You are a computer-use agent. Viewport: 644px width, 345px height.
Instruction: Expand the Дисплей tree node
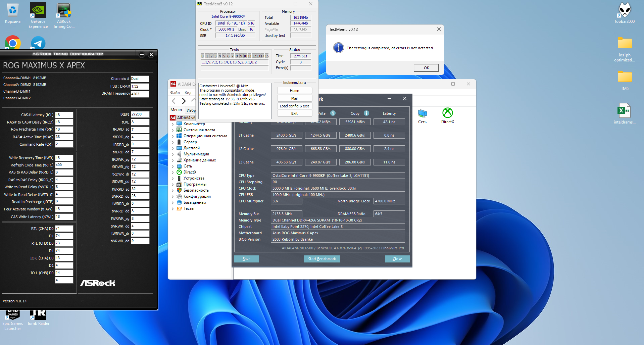pyautogui.click(x=173, y=148)
